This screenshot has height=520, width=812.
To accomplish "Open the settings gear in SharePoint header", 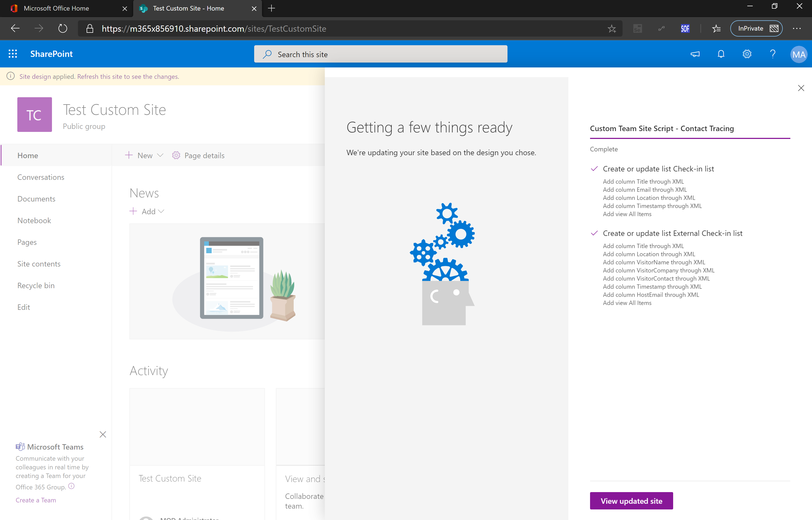I will [x=747, y=54].
